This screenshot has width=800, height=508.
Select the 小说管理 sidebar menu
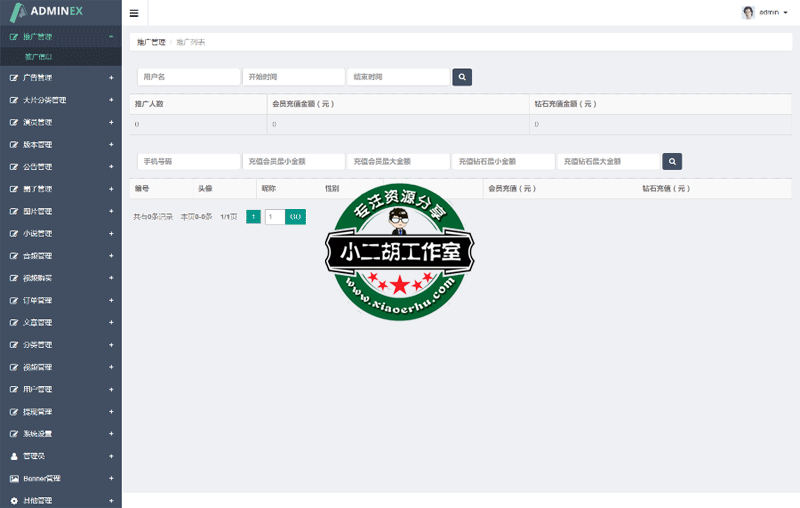point(38,233)
